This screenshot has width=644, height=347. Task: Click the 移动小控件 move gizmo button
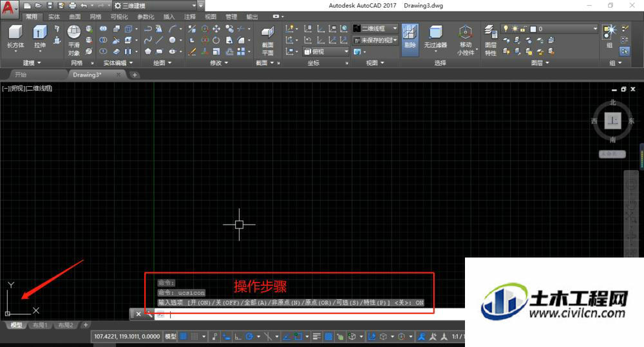pos(466,41)
